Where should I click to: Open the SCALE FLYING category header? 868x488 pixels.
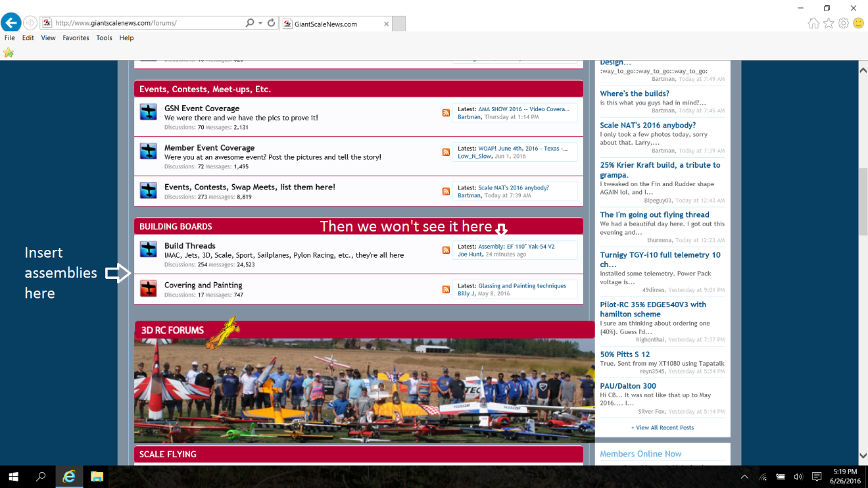tap(168, 454)
